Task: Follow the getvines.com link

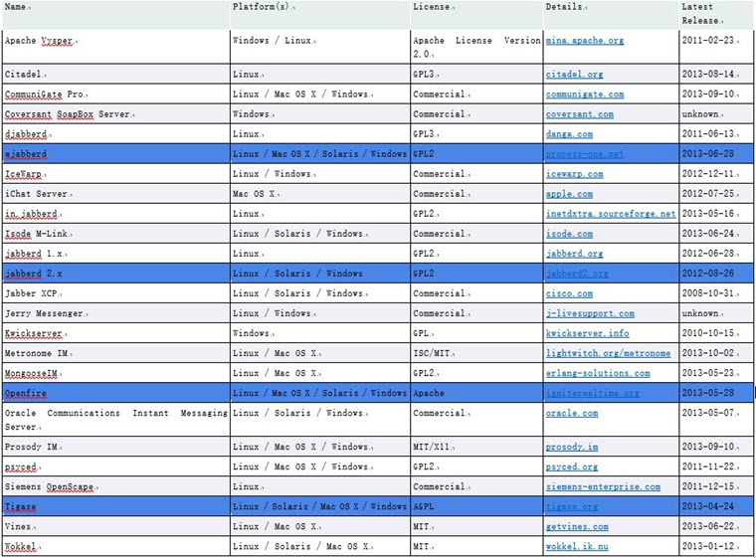Action: [x=577, y=526]
